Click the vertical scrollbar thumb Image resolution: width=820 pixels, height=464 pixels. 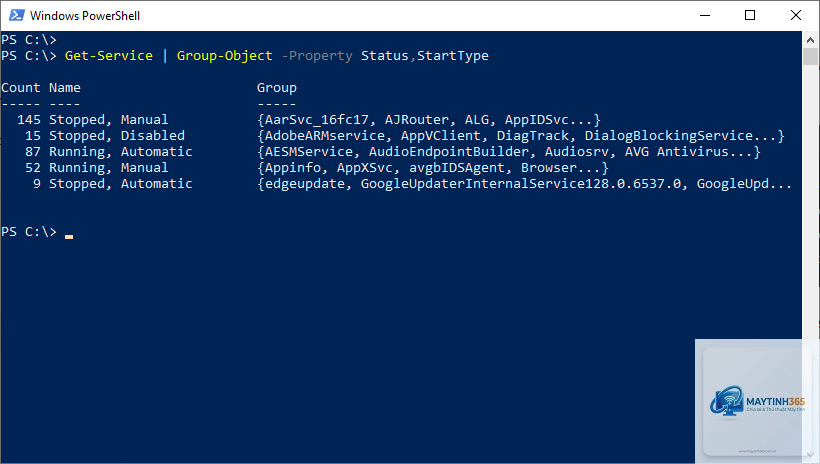click(811, 56)
